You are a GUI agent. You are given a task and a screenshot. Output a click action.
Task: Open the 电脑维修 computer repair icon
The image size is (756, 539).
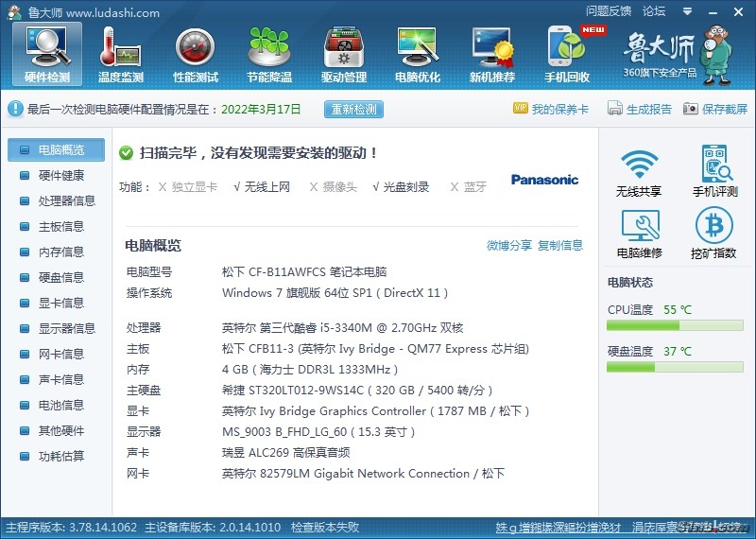639,234
